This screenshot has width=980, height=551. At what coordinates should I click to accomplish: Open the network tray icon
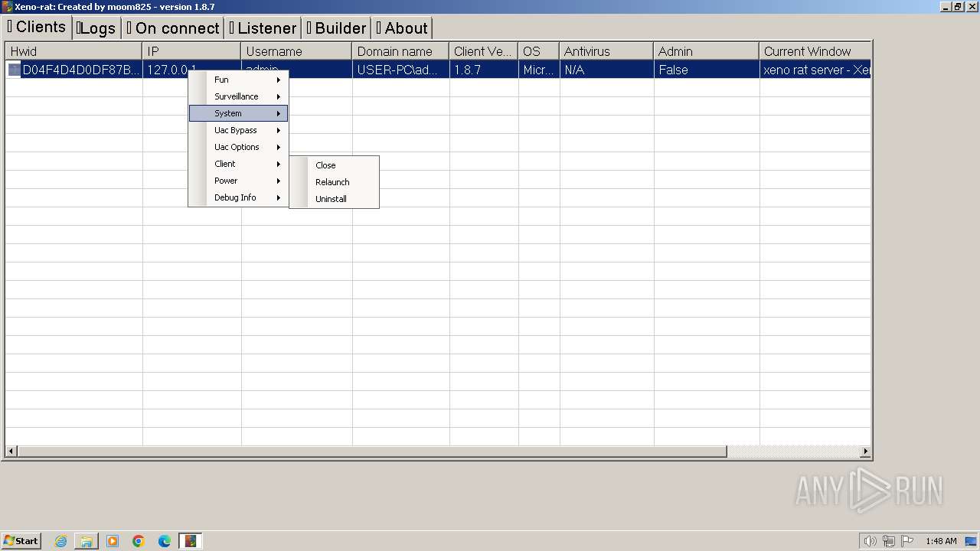889,541
